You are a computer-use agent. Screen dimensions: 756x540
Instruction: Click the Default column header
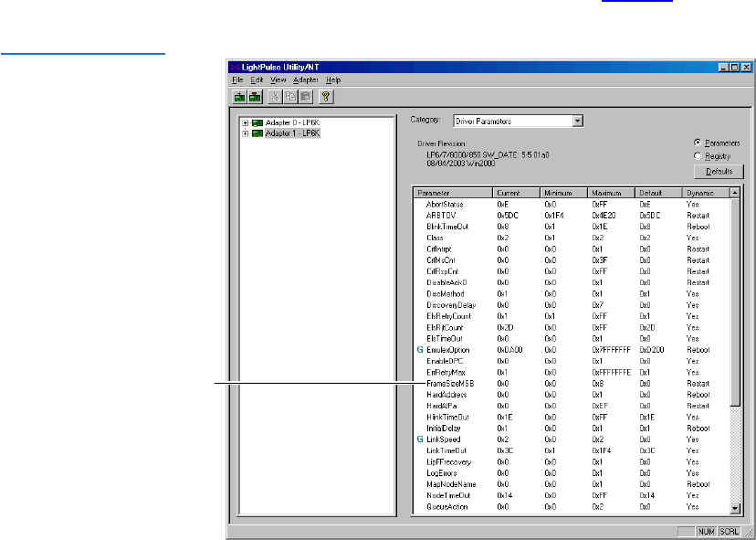click(x=658, y=193)
